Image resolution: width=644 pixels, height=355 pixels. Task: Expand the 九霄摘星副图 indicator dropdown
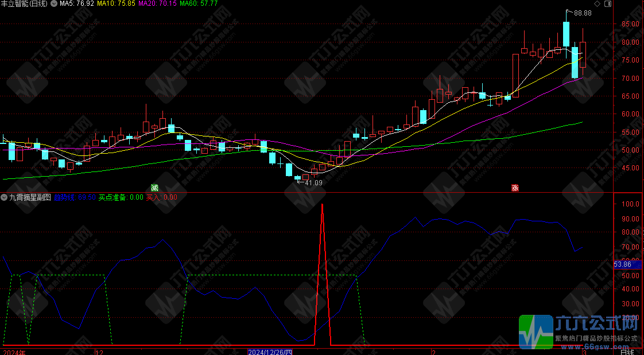(5, 197)
